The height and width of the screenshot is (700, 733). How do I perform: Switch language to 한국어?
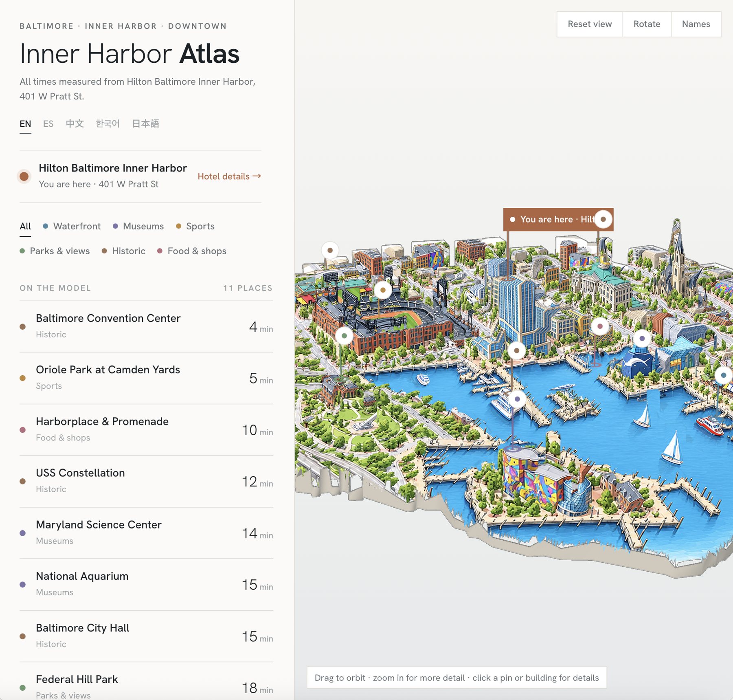point(108,124)
